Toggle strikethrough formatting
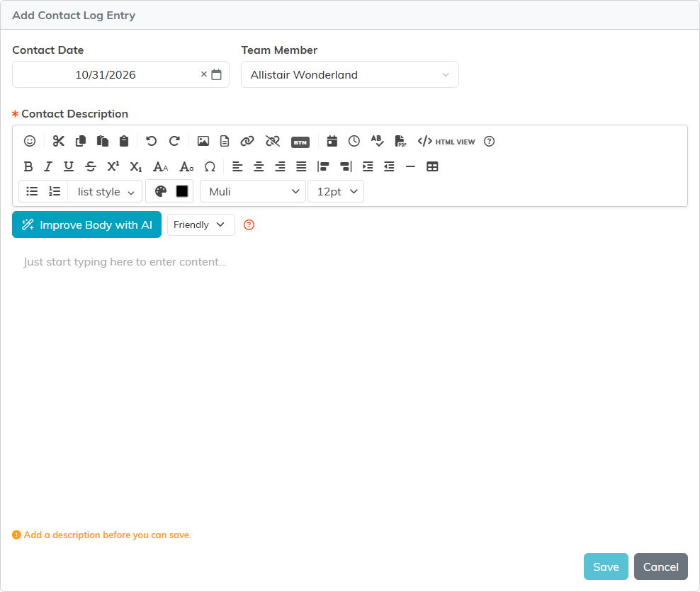Image resolution: width=700 pixels, height=592 pixels. (x=91, y=166)
